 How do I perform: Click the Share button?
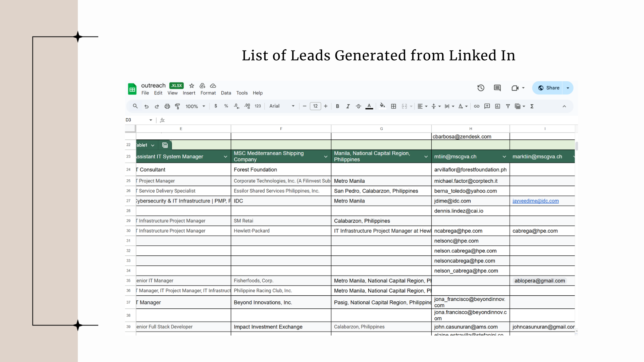coord(548,88)
